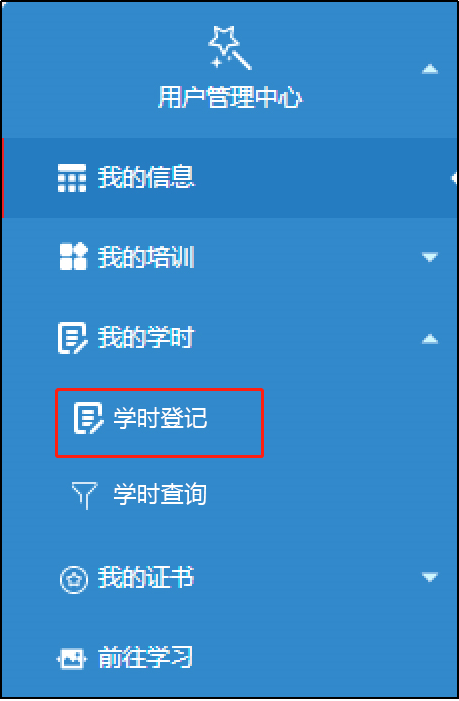Click the picture icon beside 前往学习
Image resolution: width=459 pixels, height=701 pixels.
point(71,659)
